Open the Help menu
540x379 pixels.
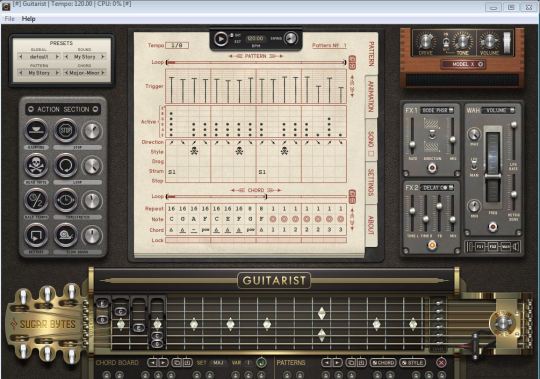29,19
